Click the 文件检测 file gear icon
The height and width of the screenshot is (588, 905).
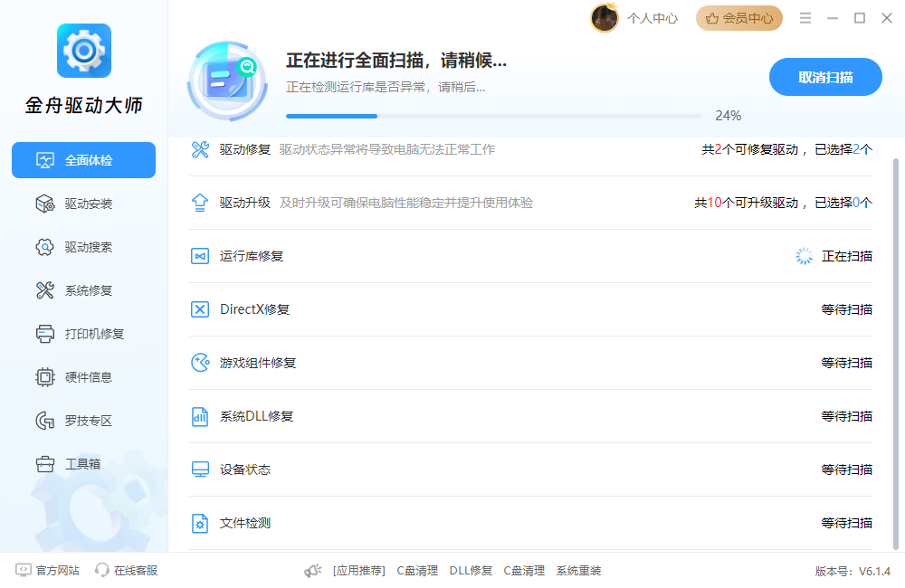click(x=200, y=523)
